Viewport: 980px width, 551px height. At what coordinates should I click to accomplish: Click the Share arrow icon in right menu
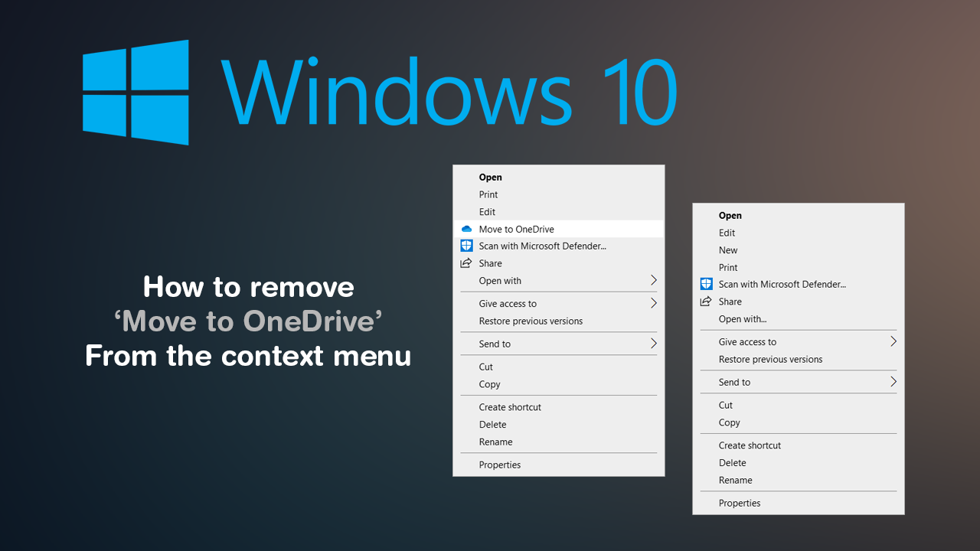point(706,302)
